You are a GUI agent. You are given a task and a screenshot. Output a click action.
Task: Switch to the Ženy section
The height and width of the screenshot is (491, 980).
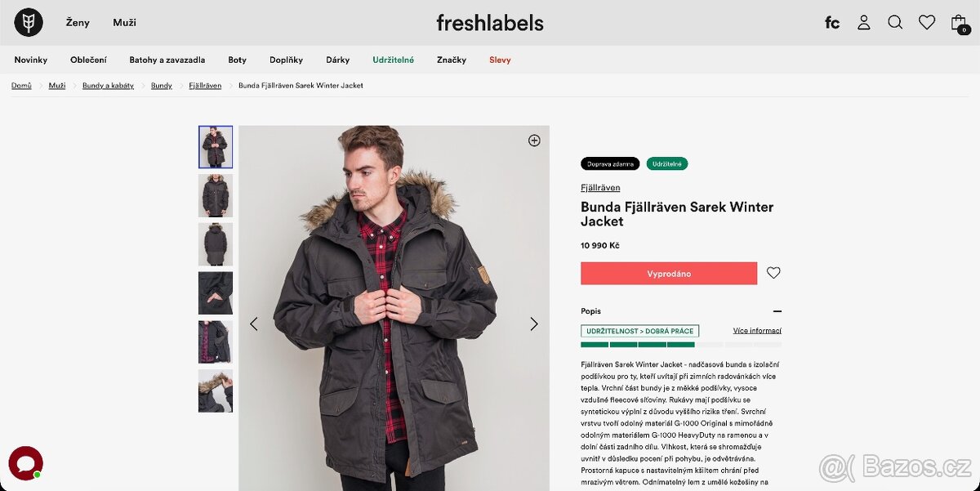(x=77, y=22)
